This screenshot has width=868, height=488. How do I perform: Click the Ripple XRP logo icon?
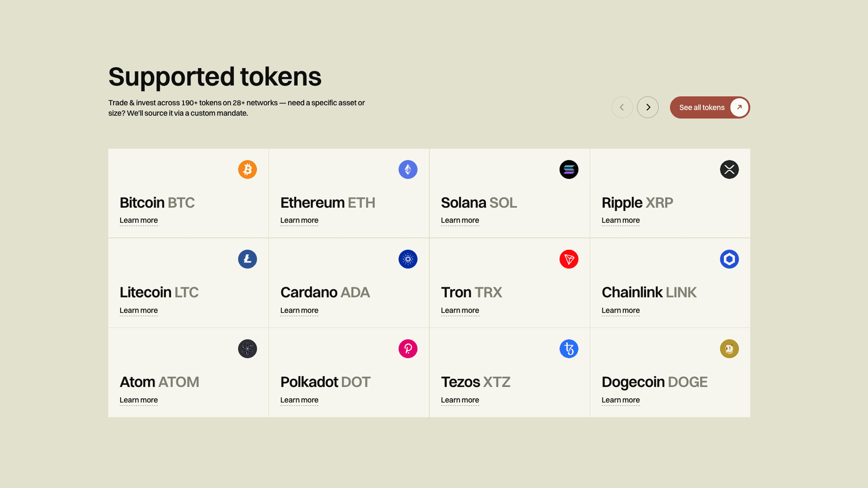tap(729, 169)
